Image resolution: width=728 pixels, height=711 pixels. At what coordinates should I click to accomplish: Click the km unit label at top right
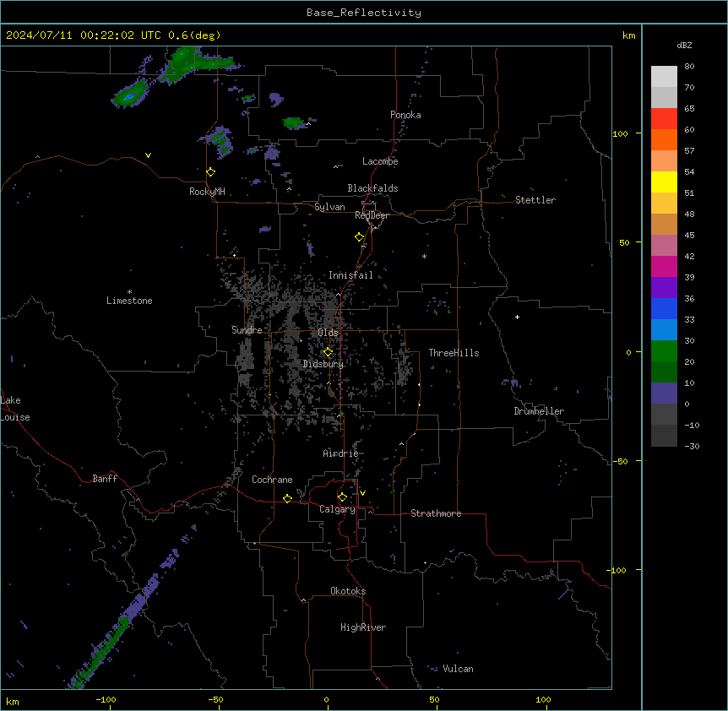(628, 35)
